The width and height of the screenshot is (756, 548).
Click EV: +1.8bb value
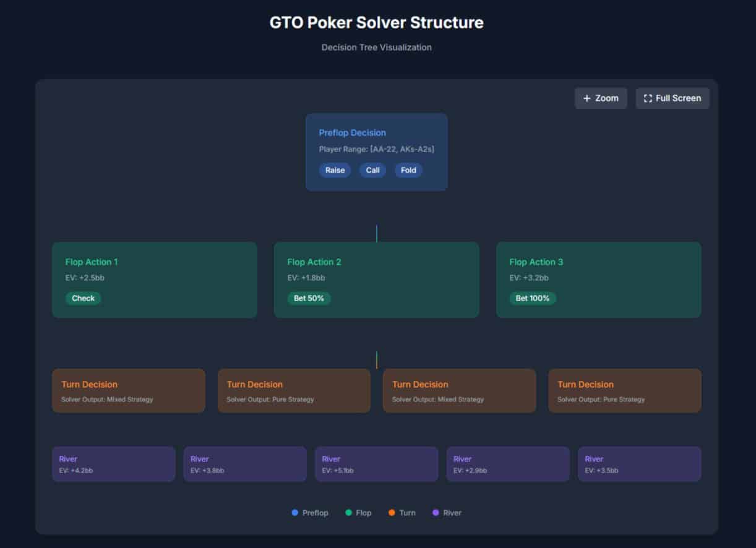[x=306, y=278]
